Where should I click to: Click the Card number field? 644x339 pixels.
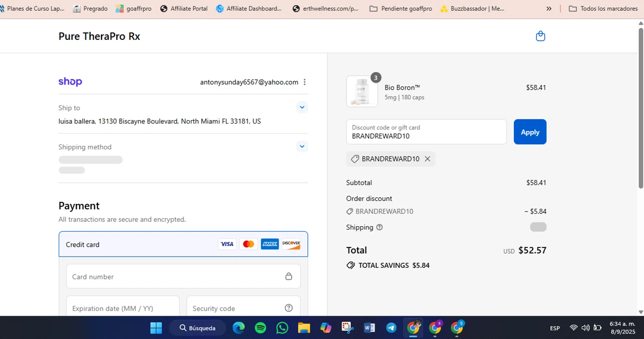(183, 276)
